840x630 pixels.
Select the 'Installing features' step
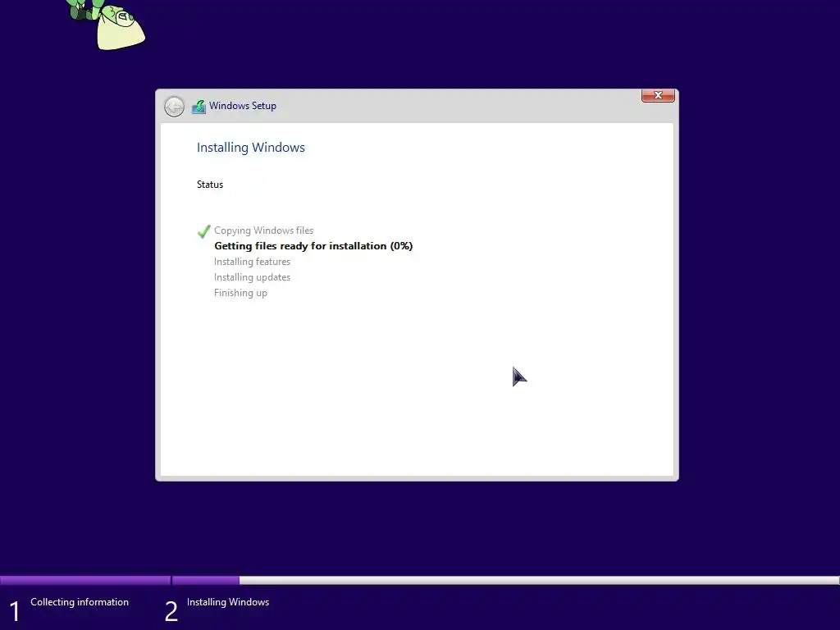point(252,262)
